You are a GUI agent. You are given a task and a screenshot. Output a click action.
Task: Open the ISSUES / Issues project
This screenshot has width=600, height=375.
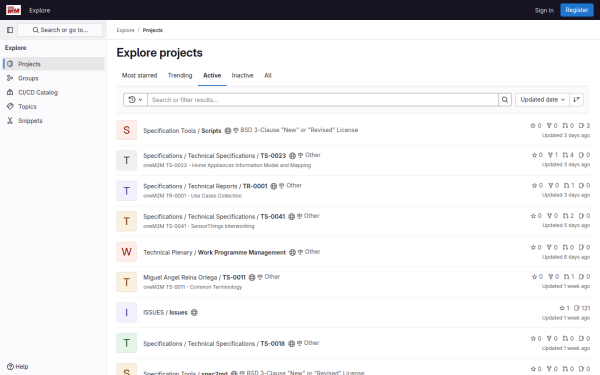click(165, 313)
